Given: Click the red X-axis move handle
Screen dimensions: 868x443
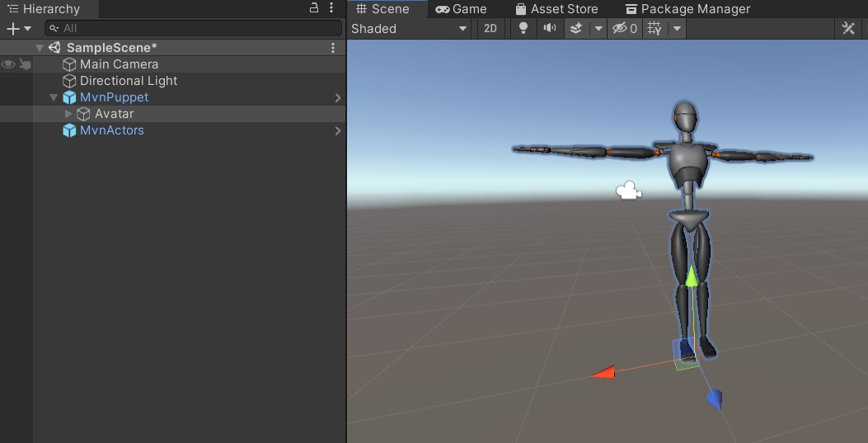Looking at the screenshot, I should pos(603,373).
